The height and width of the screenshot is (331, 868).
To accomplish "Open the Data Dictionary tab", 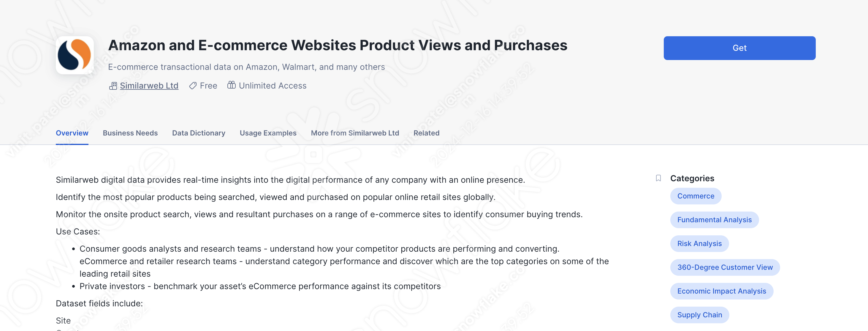I will pyautogui.click(x=199, y=133).
